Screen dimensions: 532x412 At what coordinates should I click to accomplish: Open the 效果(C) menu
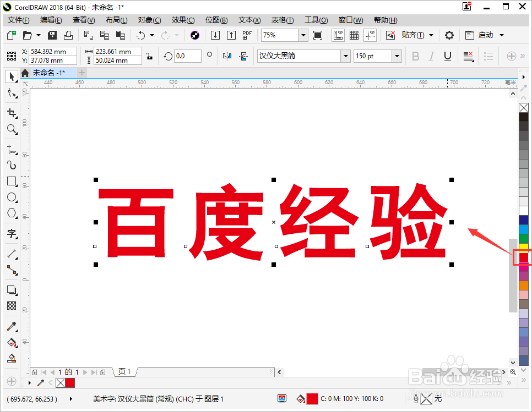pos(183,20)
